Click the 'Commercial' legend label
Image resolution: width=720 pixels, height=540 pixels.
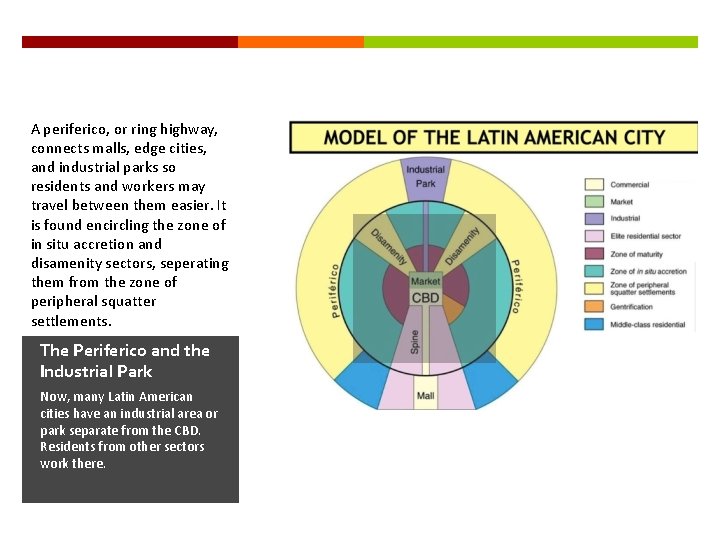630,185
